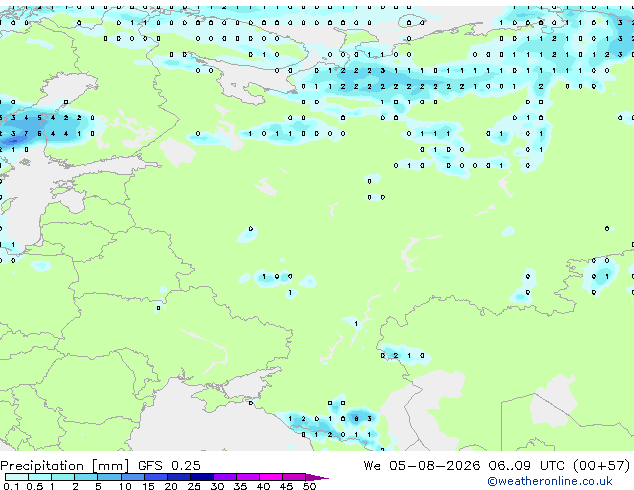Click the "We" weekday abbreviation
Viewport: 634px width, 490px height.
[372, 466]
